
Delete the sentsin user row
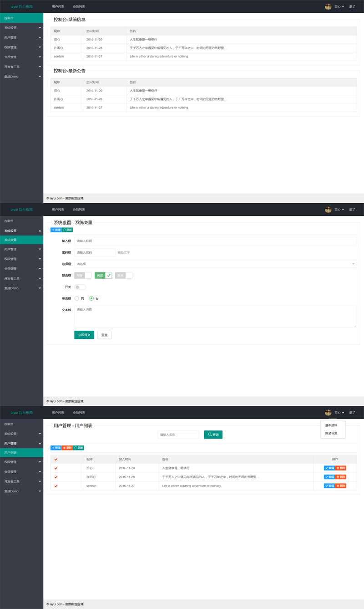(x=341, y=486)
